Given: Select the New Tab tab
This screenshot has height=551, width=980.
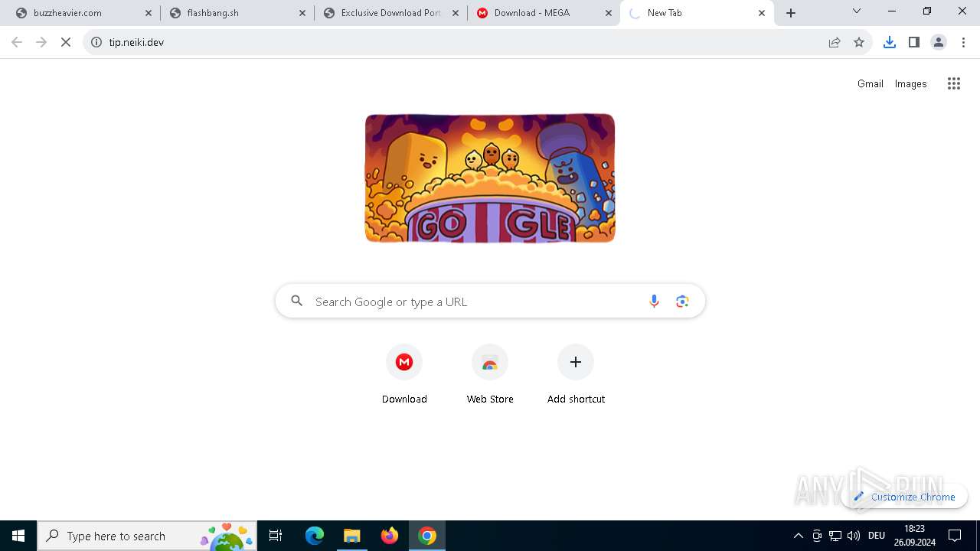Looking at the screenshot, I should point(697,13).
